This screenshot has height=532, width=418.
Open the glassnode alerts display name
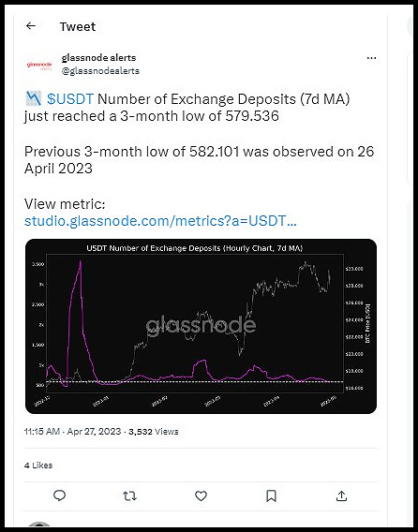coord(98,58)
